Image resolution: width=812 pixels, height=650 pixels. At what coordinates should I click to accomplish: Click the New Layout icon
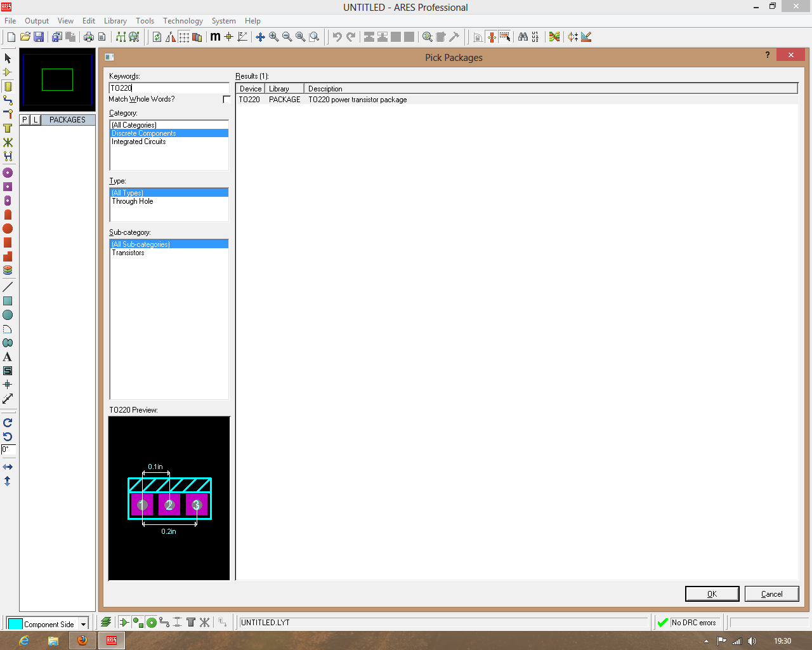click(11, 37)
